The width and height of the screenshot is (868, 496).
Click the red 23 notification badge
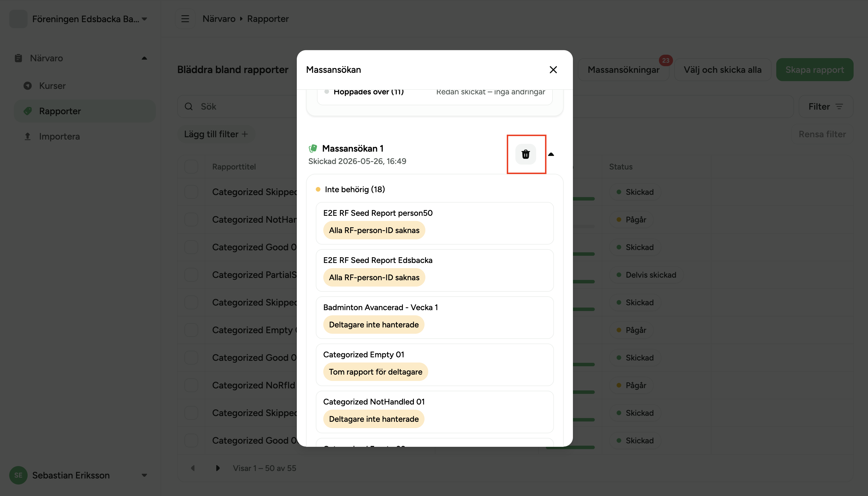[x=666, y=60]
